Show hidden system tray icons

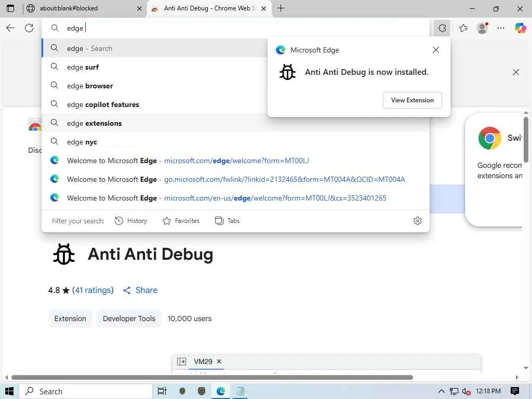(x=442, y=391)
